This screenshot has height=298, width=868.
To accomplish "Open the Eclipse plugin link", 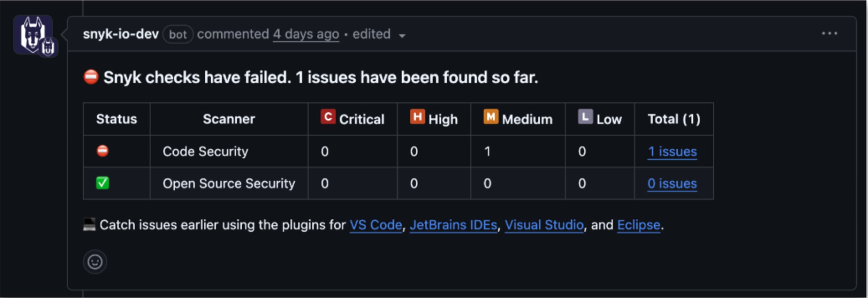I will 639,225.
